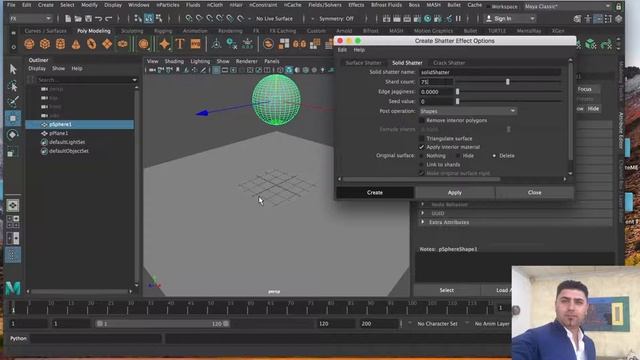
Task: Click the Create button in shatter dialog
Action: click(x=375, y=192)
